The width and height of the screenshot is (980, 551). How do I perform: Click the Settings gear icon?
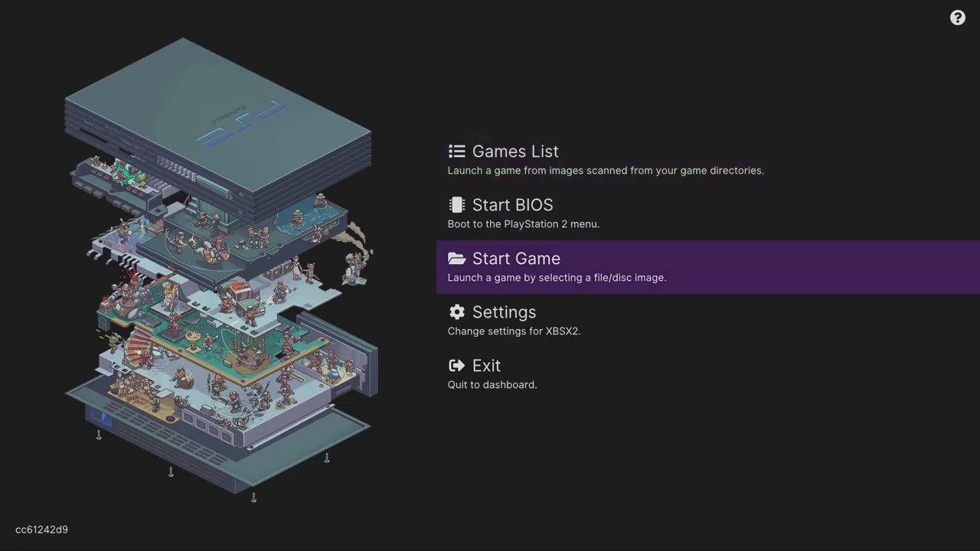(x=457, y=312)
